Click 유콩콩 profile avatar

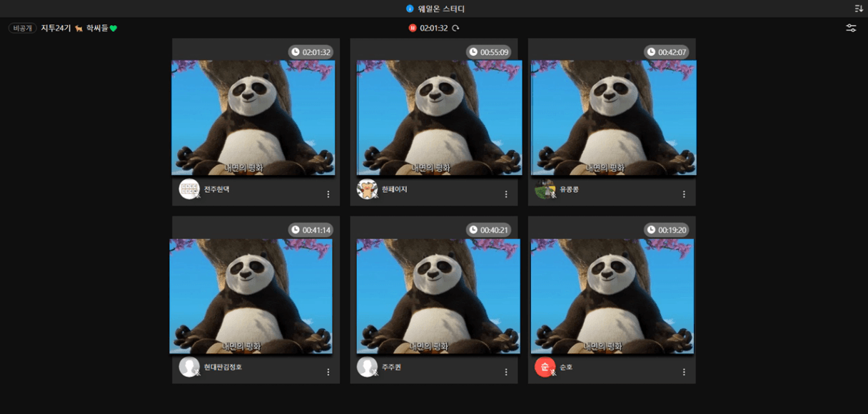point(545,189)
